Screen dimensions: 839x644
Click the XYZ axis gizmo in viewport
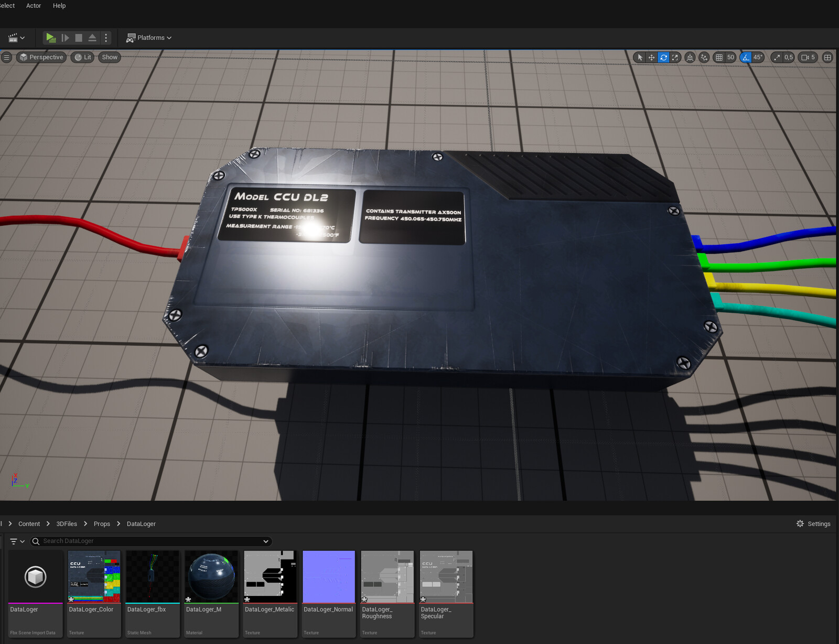coord(20,481)
